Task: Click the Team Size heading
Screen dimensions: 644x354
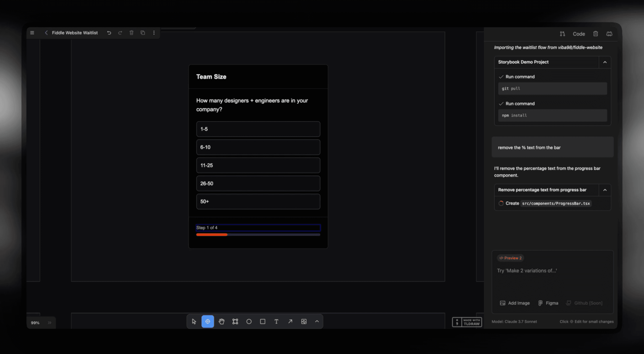Action: [211, 77]
